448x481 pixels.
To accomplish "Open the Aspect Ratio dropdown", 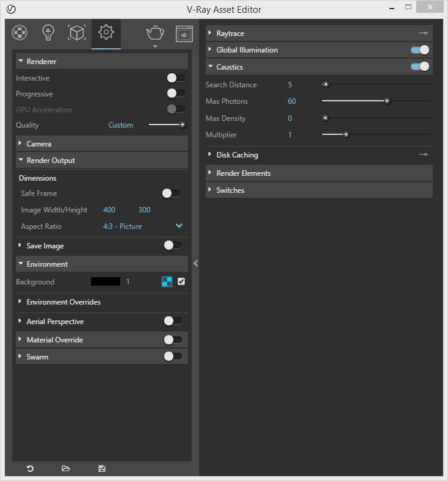I will point(179,226).
